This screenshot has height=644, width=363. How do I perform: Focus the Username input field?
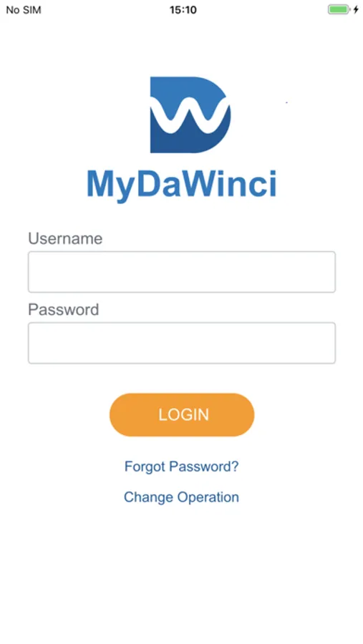[x=182, y=272]
